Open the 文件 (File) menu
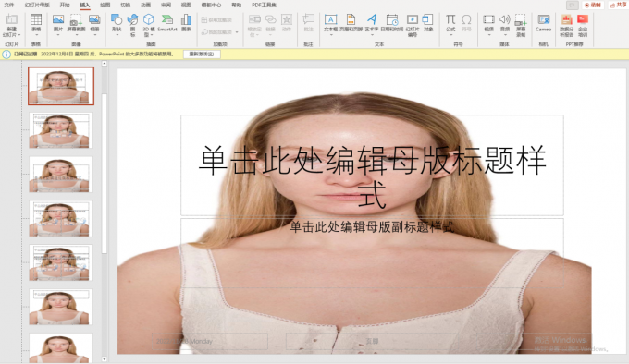 [8, 6]
